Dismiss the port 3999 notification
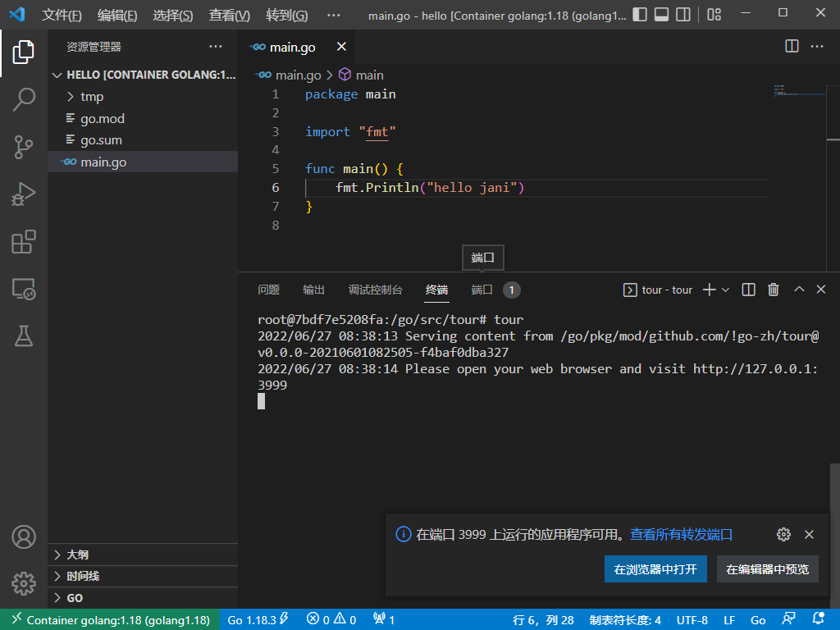 809,534
